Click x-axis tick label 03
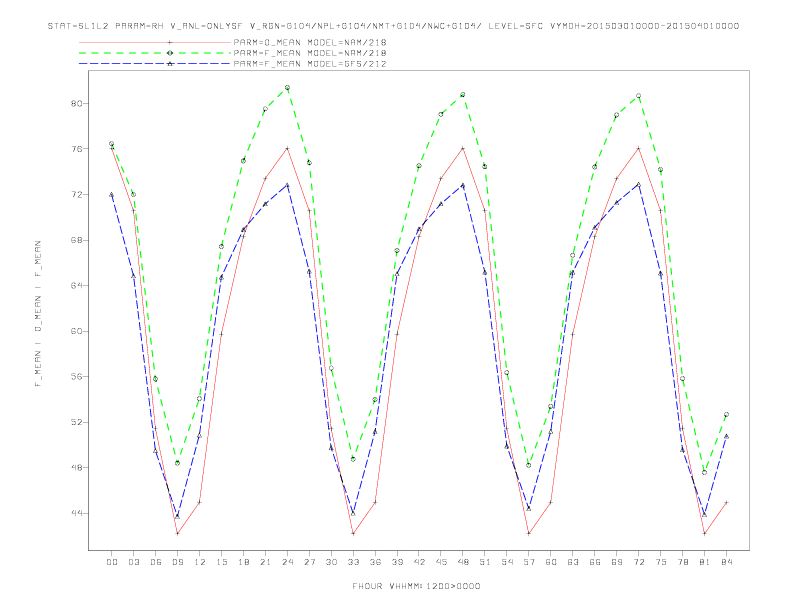 tap(134, 562)
